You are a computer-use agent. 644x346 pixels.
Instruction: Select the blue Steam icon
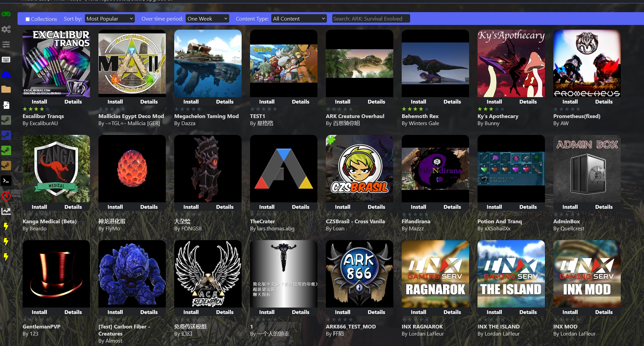(6, 135)
